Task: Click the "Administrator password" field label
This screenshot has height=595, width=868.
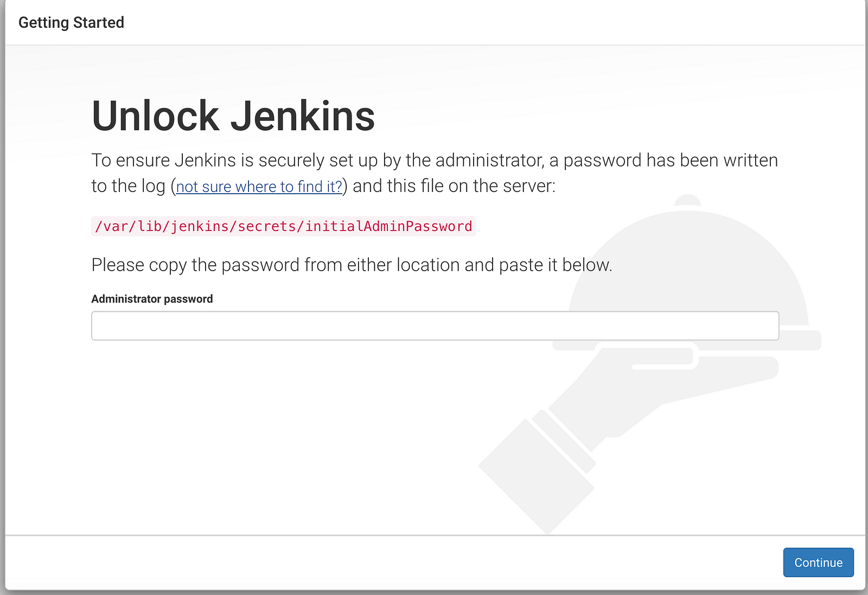Action: coord(152,299)
